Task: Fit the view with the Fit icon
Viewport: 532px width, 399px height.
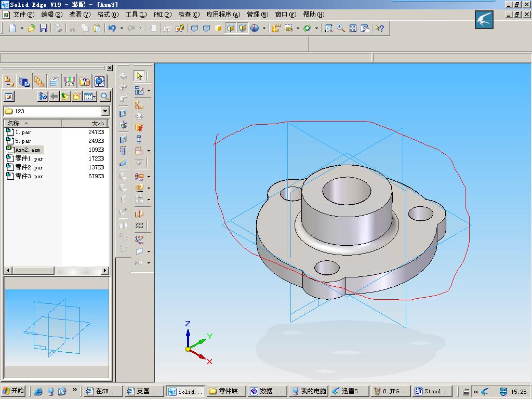Action: click(x=353, y=28)
